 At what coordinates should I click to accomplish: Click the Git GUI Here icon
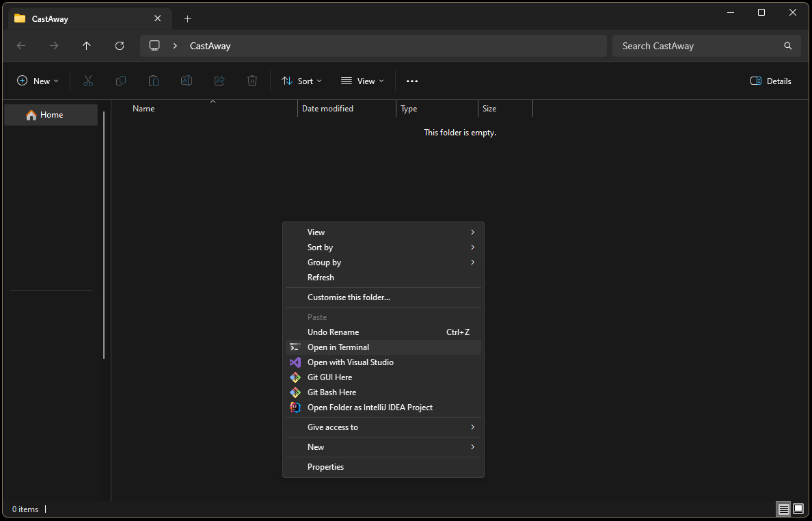[295, 377]
